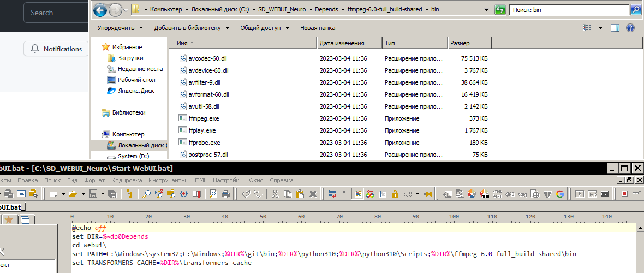Viewport: 644px width, 273px height.
Task: Click the red record macro icon
Action: tap(625, 194)
